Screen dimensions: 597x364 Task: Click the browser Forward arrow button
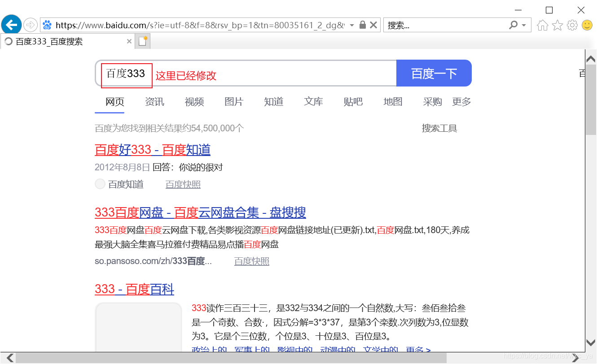[x=30, y=25]
